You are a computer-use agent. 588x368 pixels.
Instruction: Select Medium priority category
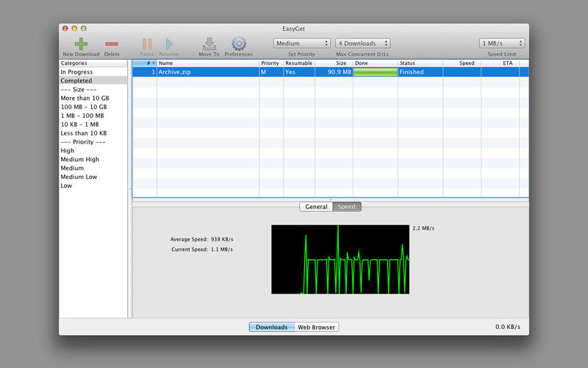point(93,169)
